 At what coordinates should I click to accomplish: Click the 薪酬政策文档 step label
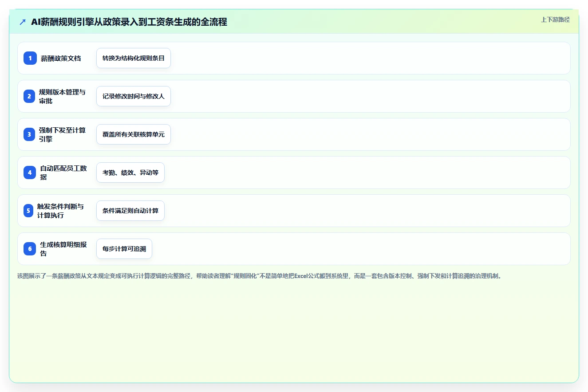pos(61,58)
